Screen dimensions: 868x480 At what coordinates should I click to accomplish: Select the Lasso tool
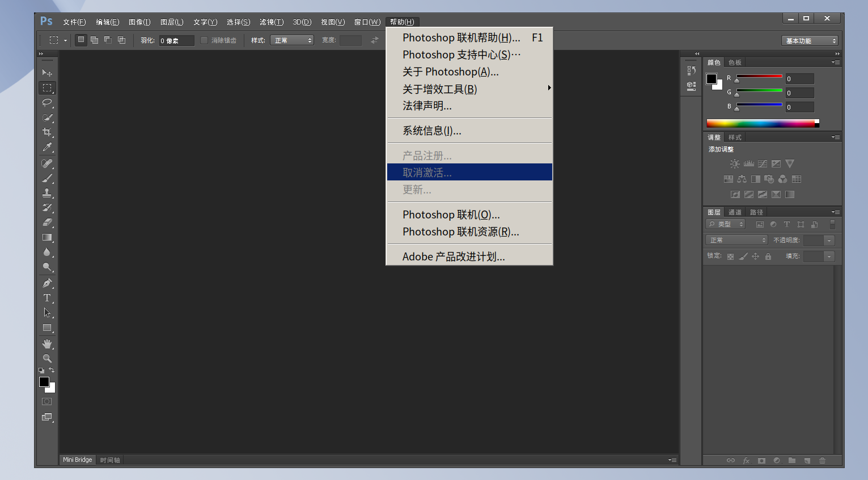tap(47, 103)
